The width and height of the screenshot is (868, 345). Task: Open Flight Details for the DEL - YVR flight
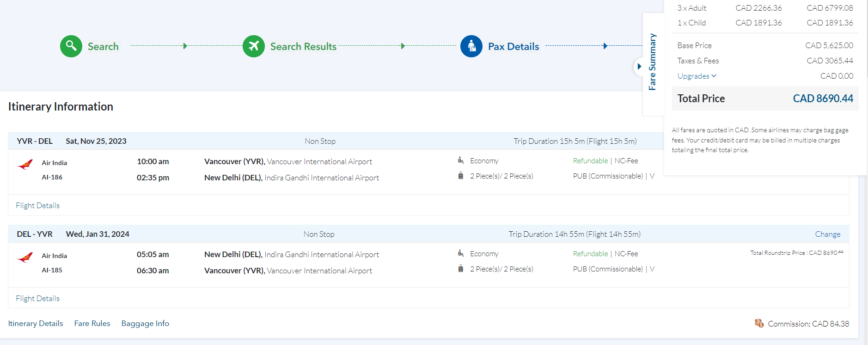(38, 298)
